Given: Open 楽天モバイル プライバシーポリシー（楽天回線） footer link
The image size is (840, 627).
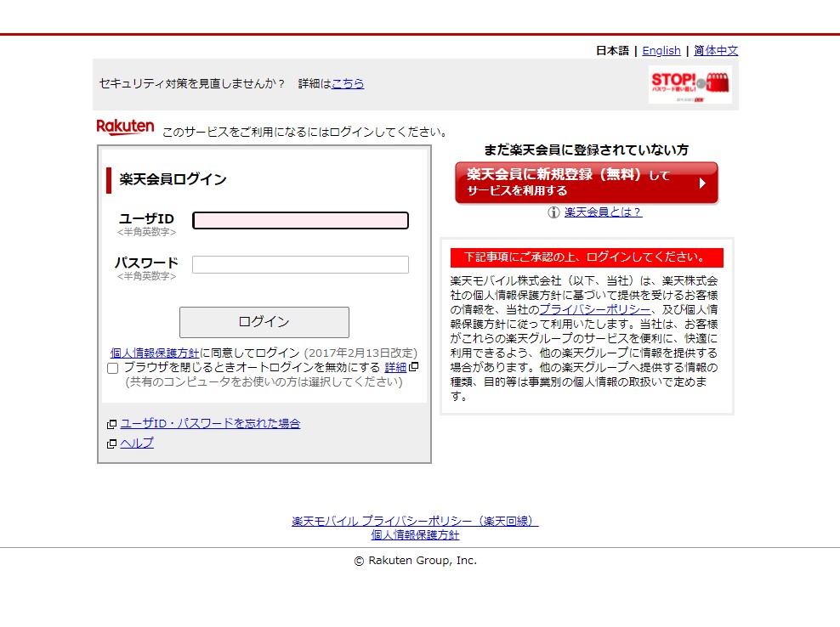Looking at the screenshot, I should [x=415, y=521].
